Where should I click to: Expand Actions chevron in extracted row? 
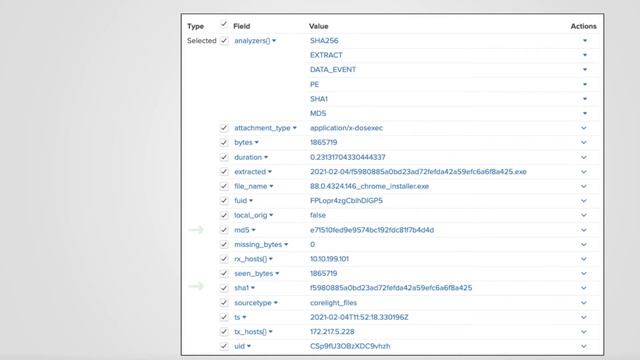(x=584, y=171)
